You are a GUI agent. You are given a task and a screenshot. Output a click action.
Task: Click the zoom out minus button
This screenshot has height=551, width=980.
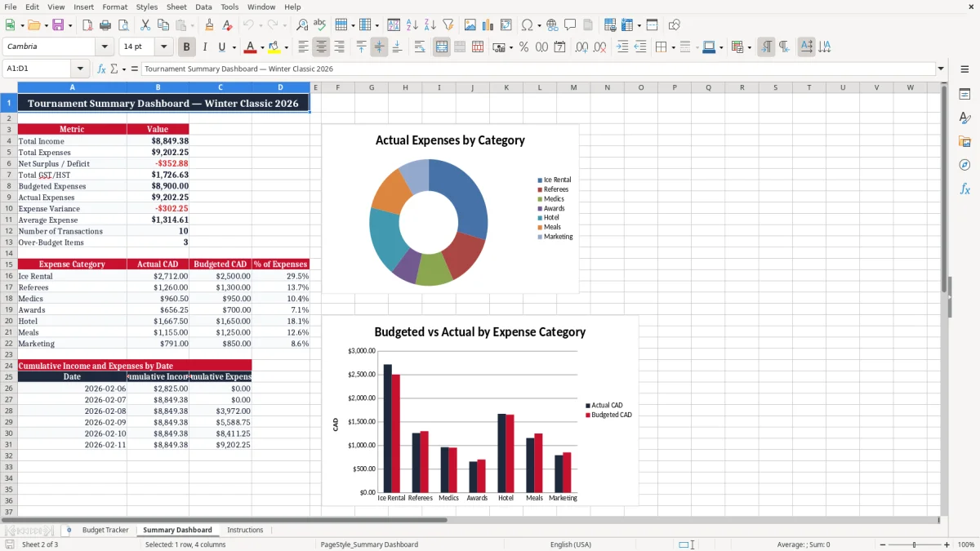[x=883, y=544]
